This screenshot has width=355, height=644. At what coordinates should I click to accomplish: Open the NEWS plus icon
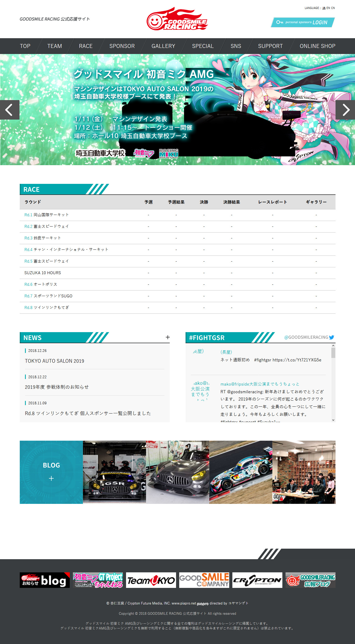click(x=168, y=337)
